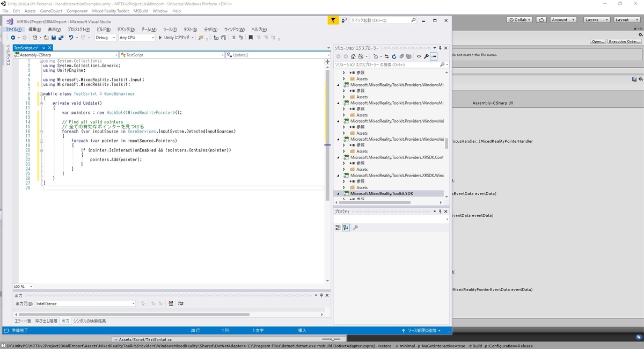Click the Solution Explorer search field

tap(391, 64)
